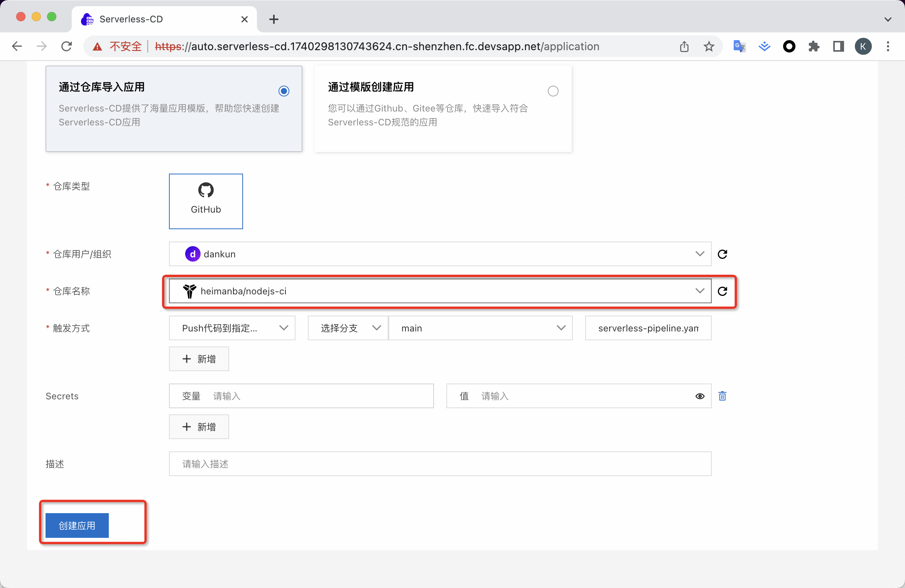Click the 创建应用 button

click(x=77, y=525)
